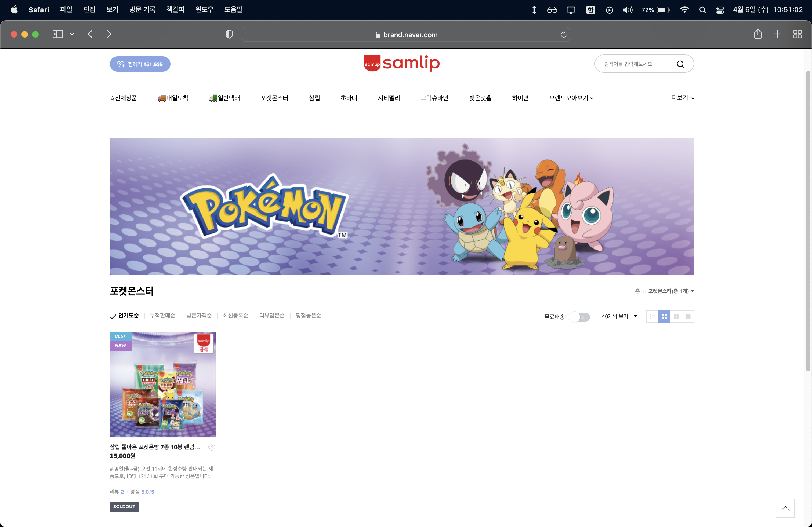Select the large single-image view icon
This screenshot has height=527, width=812.
pos(688,316)
